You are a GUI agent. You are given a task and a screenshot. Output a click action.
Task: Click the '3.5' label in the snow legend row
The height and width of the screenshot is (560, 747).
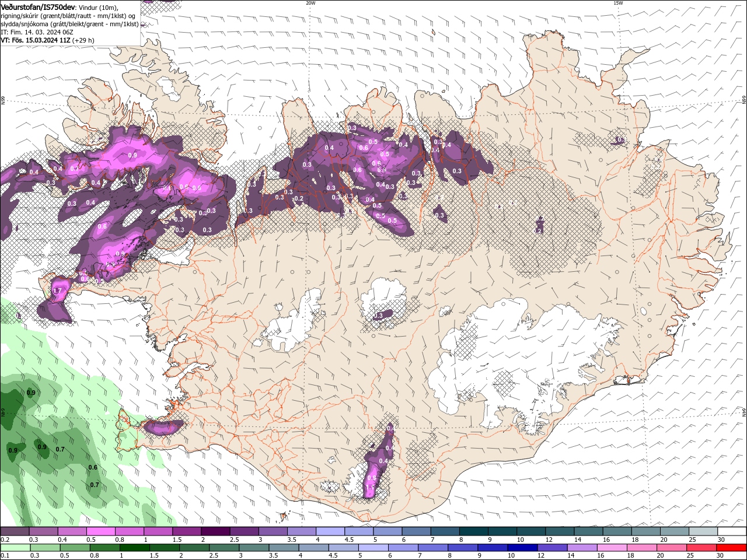coord(291,540)
